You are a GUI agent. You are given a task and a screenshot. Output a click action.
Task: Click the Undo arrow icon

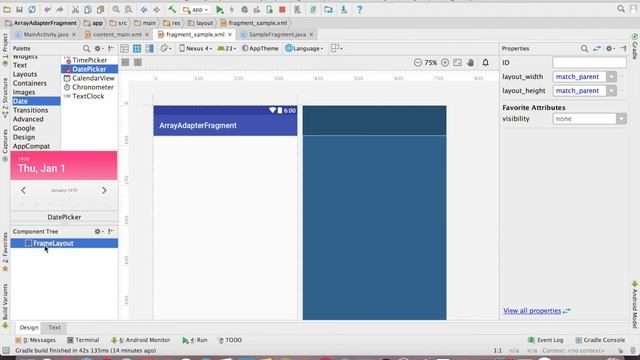(x=47, y=9)
